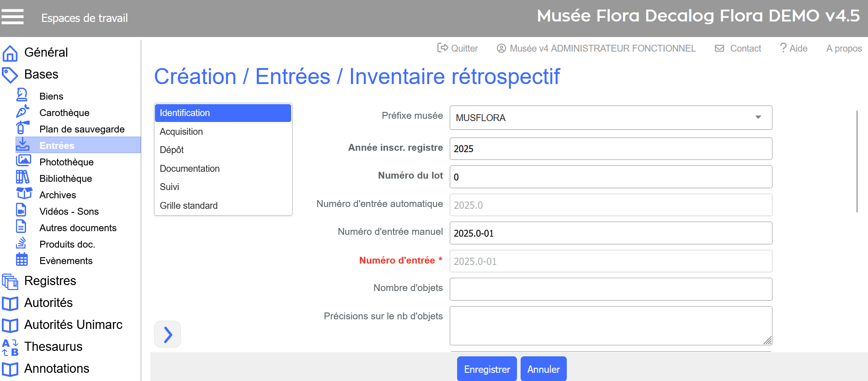Viewport: 868px width, 381px height.
Task: Focus the Nombre d'objets field
Action: click(610, 289)
